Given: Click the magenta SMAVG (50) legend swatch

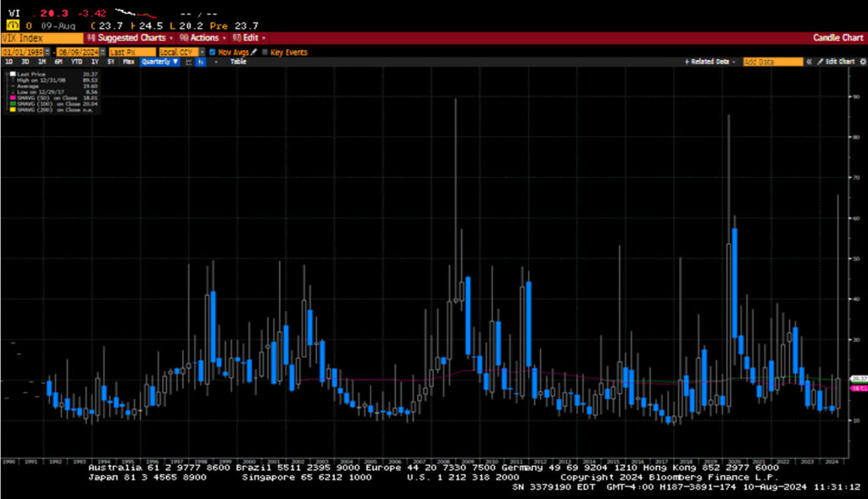Looking at the screenshot, I should pyautogui.click(x=12, y=97).
